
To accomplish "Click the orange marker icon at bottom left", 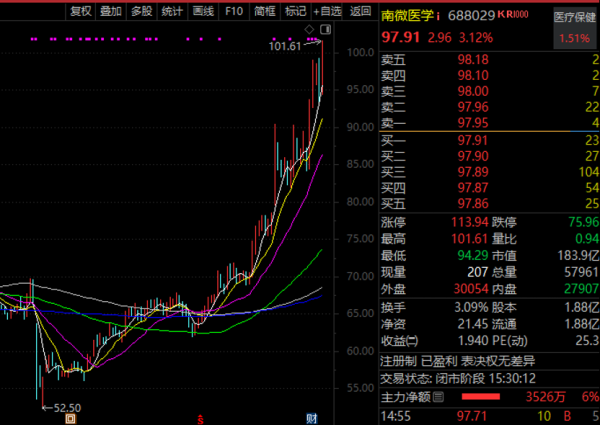I will [69, 417].
